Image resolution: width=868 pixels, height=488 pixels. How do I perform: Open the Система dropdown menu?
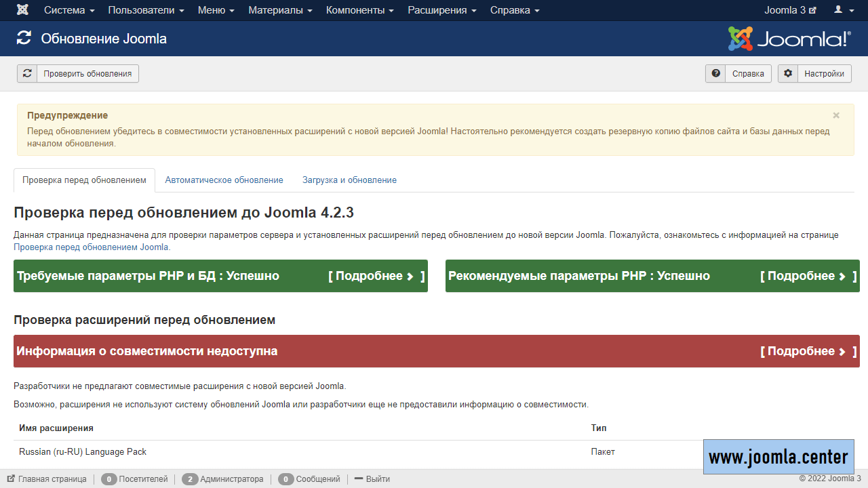coord(69,10)
